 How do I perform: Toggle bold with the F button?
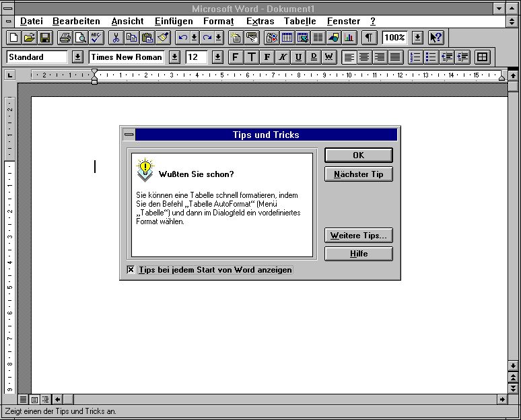[267, 57]
